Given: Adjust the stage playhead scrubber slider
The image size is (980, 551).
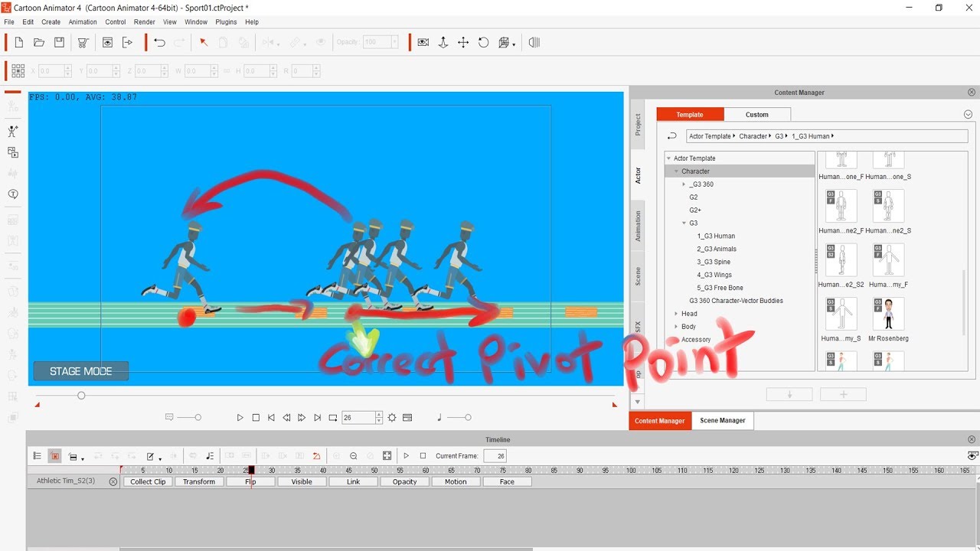Looking at the screenshot, I should tap(81, 396).
